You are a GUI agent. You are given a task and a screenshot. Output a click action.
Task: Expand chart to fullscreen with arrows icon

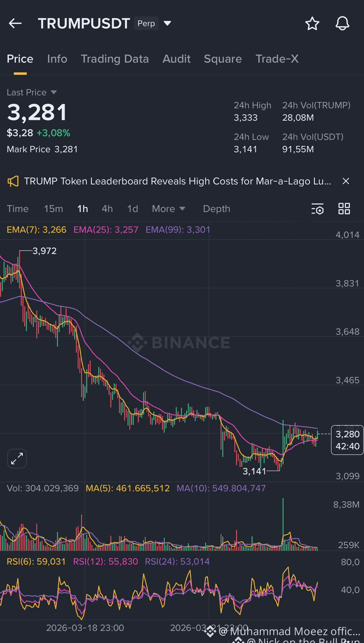click(x=17, y=459)
